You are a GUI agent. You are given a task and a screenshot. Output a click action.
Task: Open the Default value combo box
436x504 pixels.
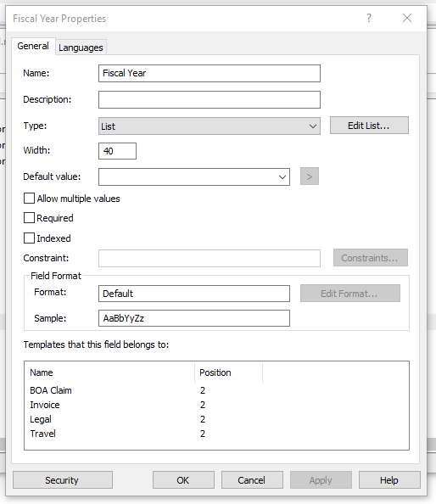194,176
